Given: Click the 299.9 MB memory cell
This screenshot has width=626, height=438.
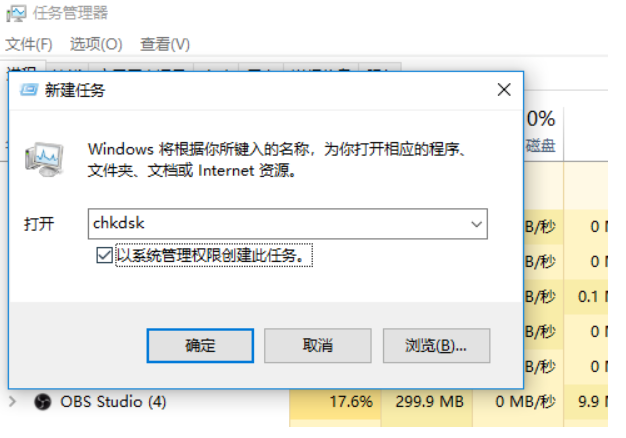Looking at the screenshot, I should tap(427, 402).
